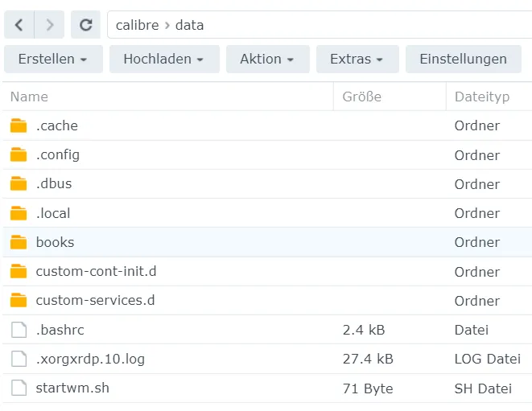
Task: Click the .cache folder icon
Action: click(19, 125)
